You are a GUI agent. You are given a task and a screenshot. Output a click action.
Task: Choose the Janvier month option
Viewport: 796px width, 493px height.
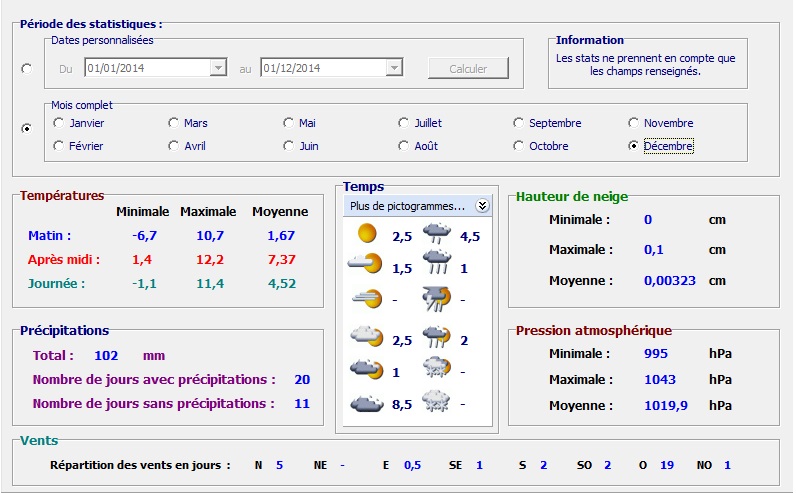(x=79, y=123)
